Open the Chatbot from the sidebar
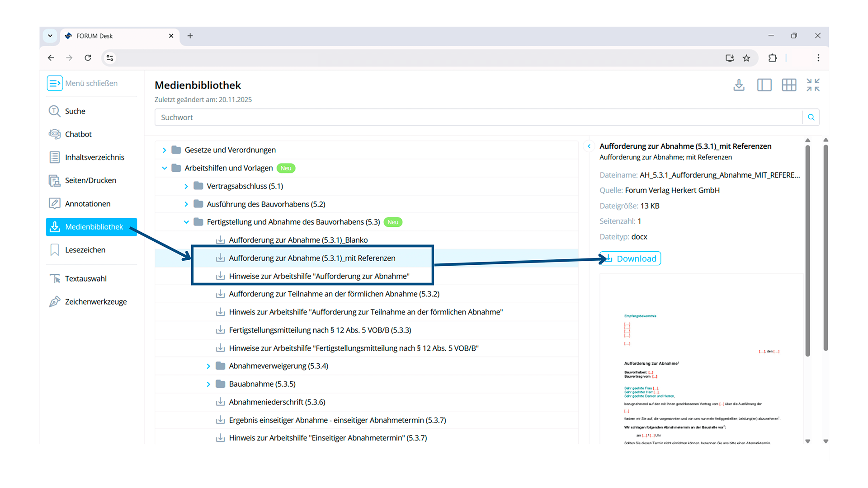Viewport: 868px width, 488px height. point(78,134)
